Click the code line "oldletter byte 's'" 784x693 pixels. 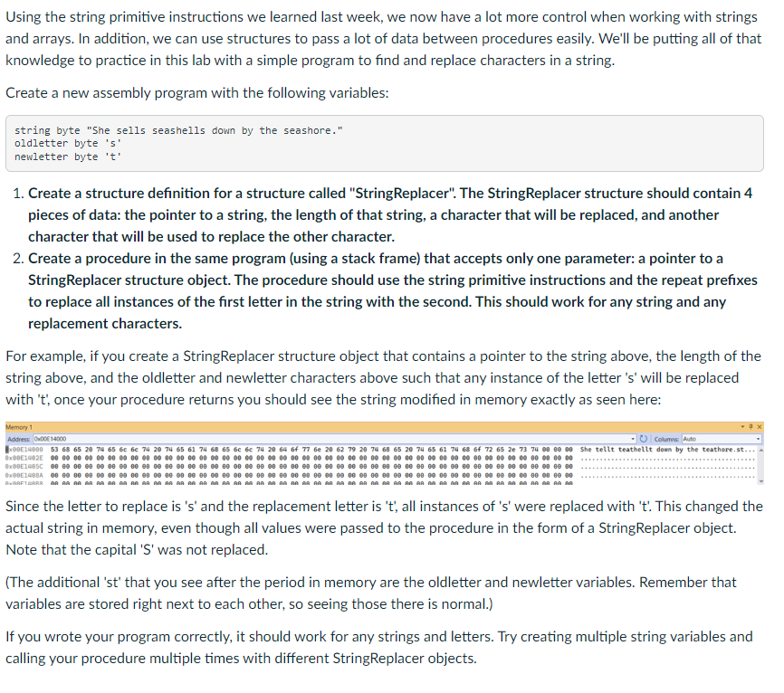68,144
